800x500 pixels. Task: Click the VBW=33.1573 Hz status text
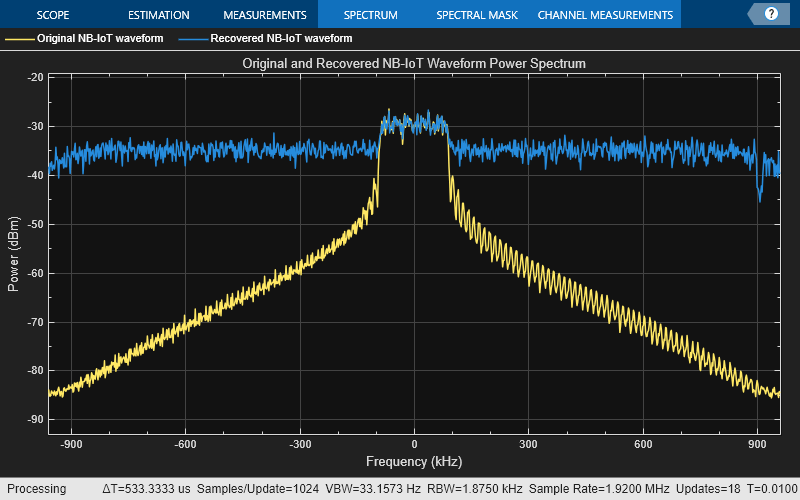click(x=373, y=489)
